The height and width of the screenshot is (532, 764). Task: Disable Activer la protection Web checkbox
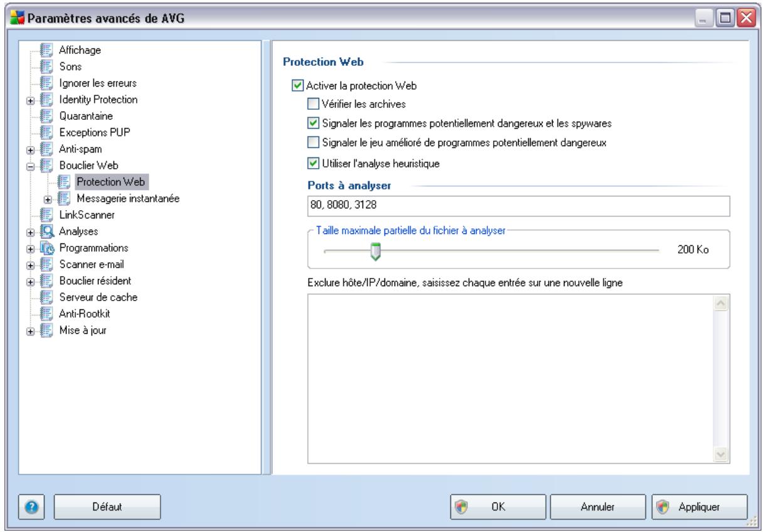point(297,85)
